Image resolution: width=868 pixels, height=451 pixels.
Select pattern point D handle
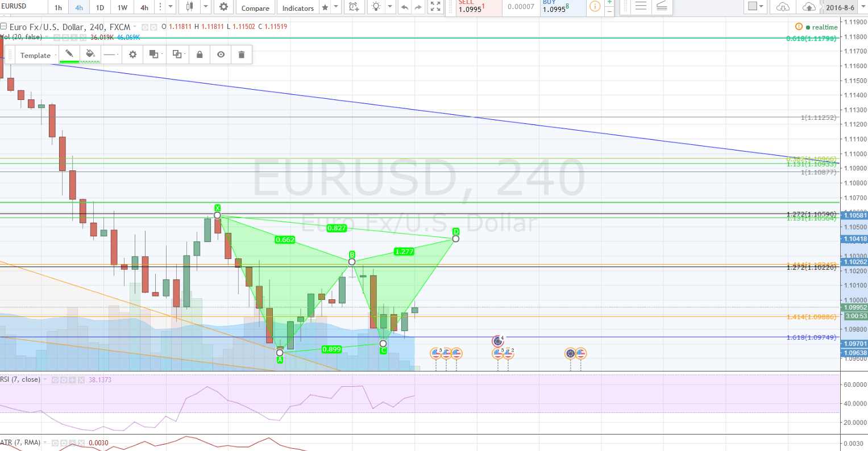coord(456,239)
